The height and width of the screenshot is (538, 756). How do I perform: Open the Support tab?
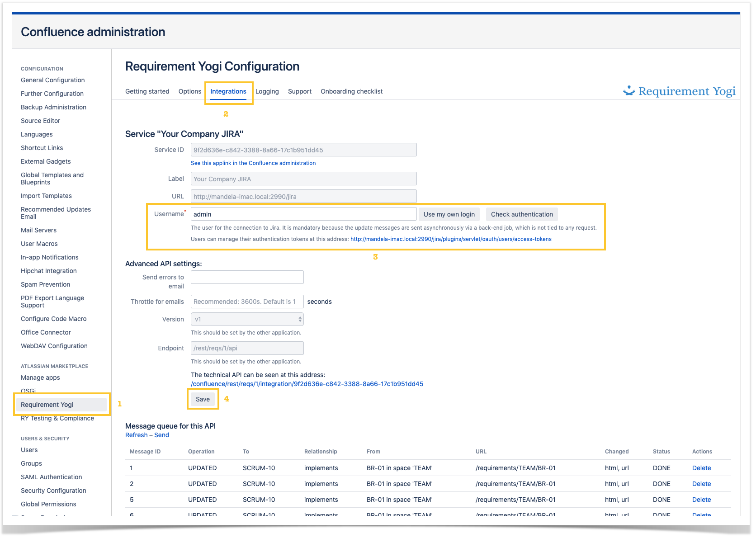click(299, 91)
